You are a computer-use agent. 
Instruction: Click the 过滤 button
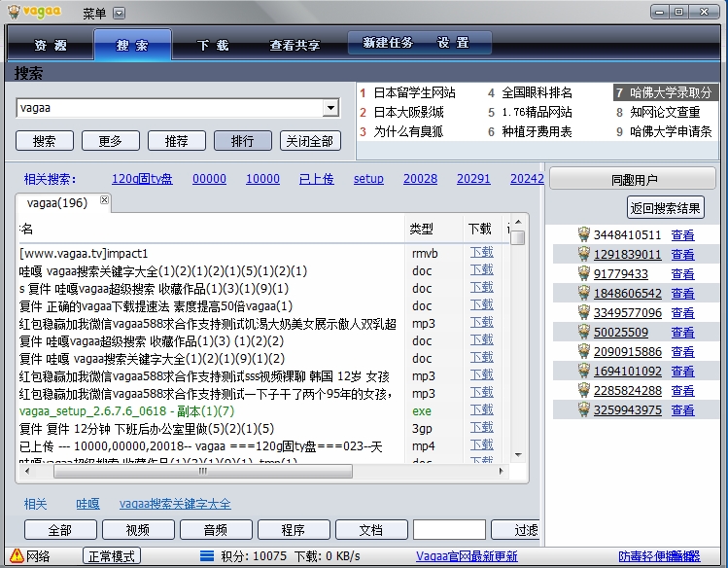click(516, 530)
